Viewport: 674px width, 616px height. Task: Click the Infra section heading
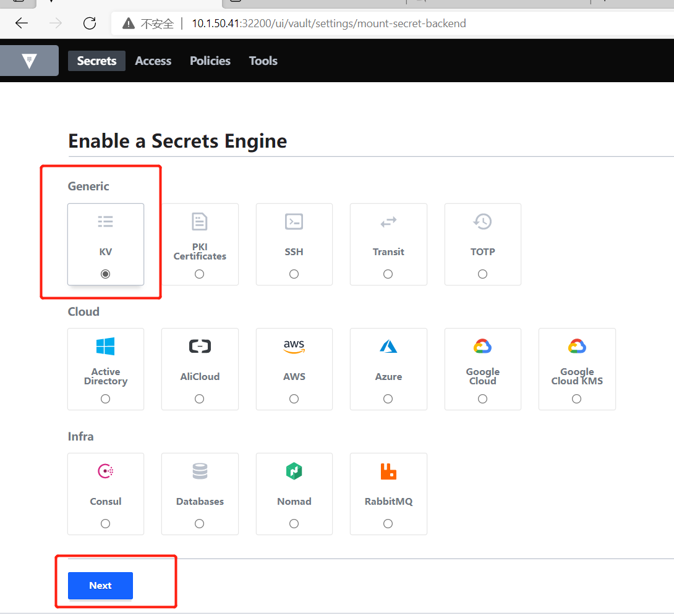(x=80, y=436)
